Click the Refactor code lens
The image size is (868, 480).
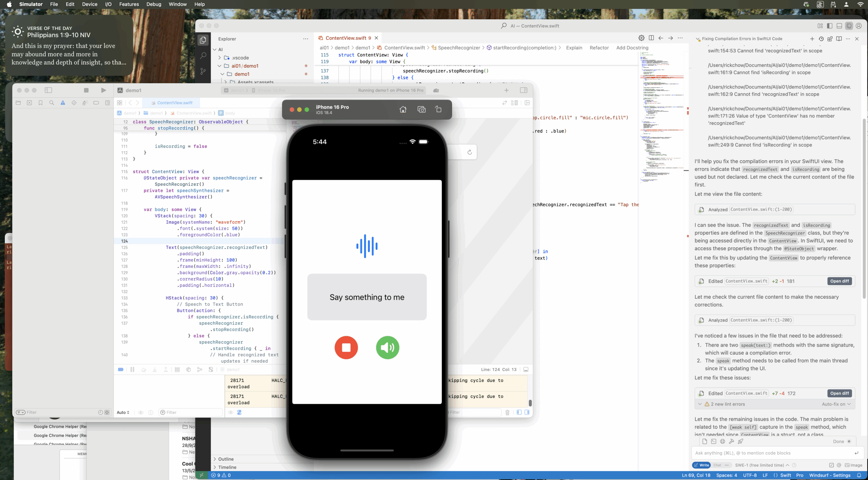click(x=599, y=48)
